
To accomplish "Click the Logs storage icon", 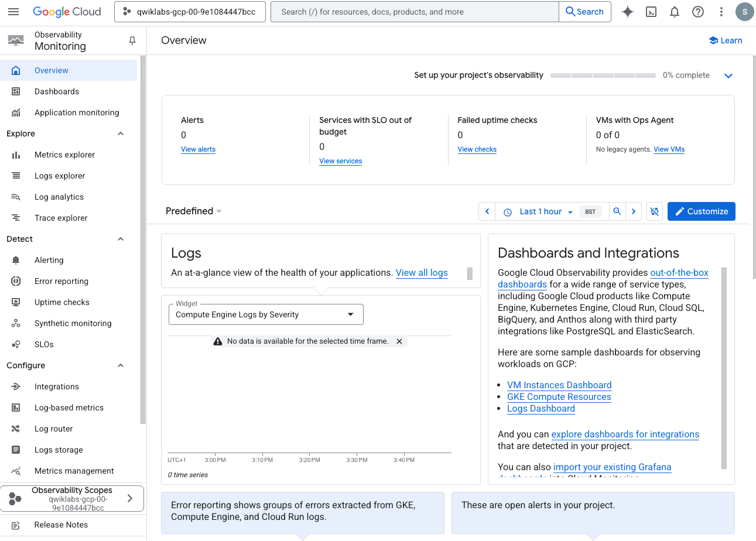I will coord(16,450).
